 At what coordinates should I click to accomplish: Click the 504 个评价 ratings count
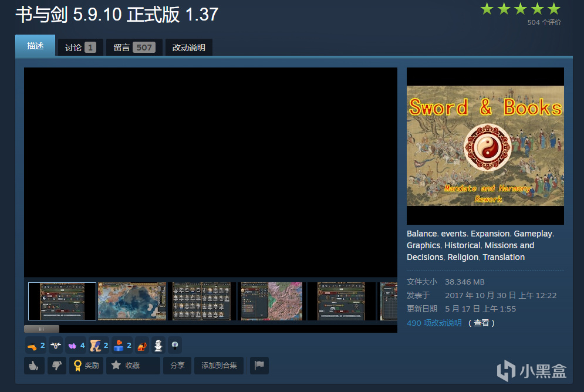544,22
